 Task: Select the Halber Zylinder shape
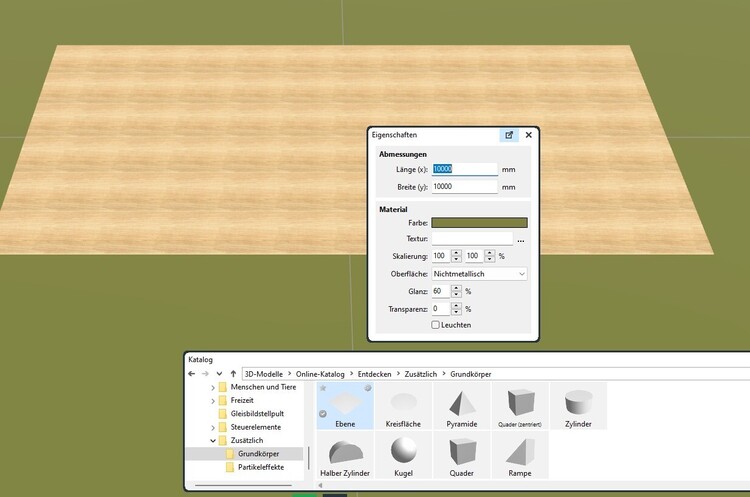click(x=345, y=455)
